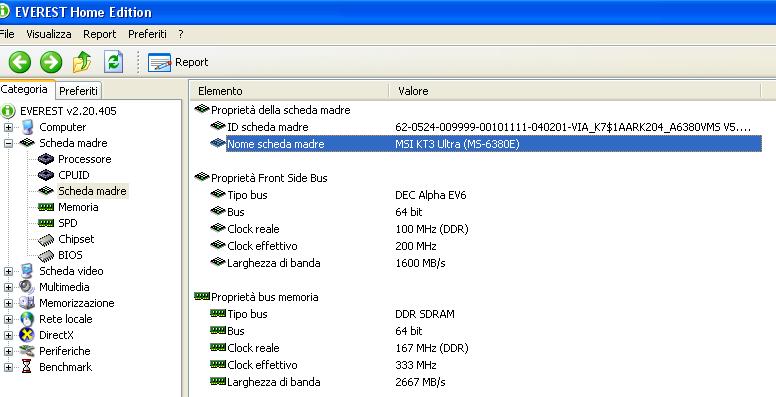Select EVEREST v2.20.405 root node

(68, 111)
